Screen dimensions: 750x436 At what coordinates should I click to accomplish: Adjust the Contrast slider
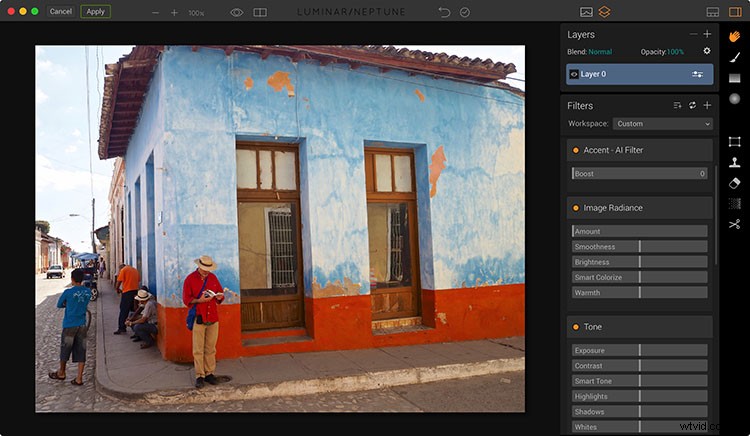640,366
